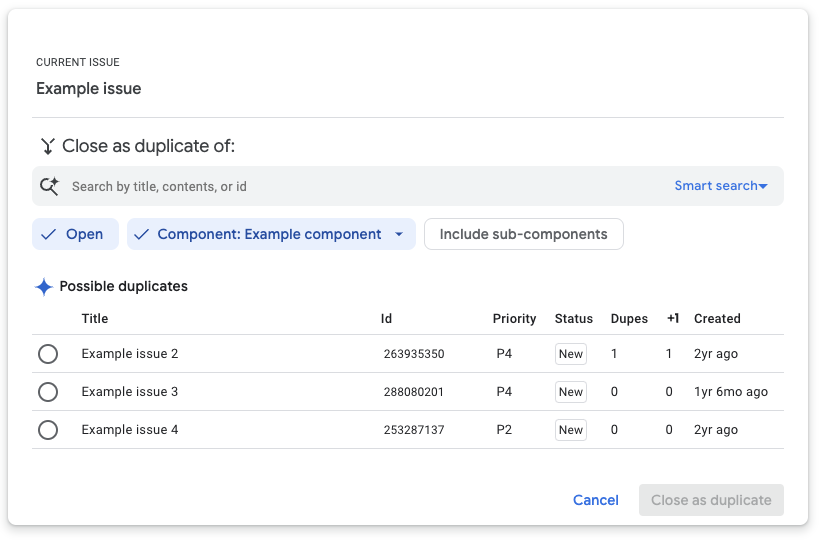The width and height of the screenshot is (820, 541).
Task: Click the merge icon beside Close as duplicate of
Action: [x=47, y=146]
